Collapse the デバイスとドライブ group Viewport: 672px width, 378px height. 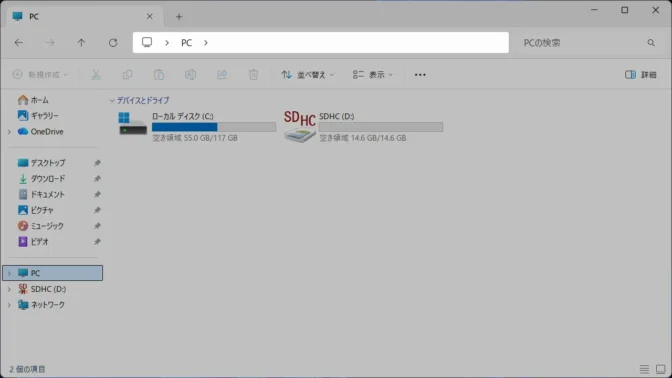click(112, 100)
